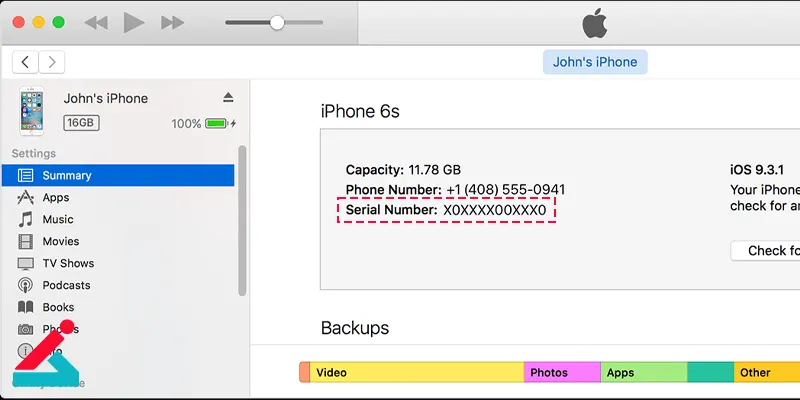Click the red close window button
800x400 pixels.
click(18, 22)
